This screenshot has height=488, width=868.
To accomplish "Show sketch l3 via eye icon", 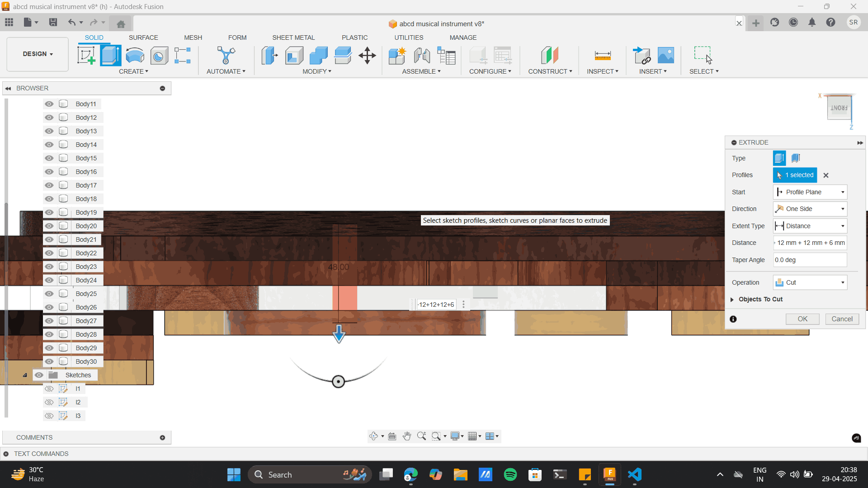I will point(49,416).
